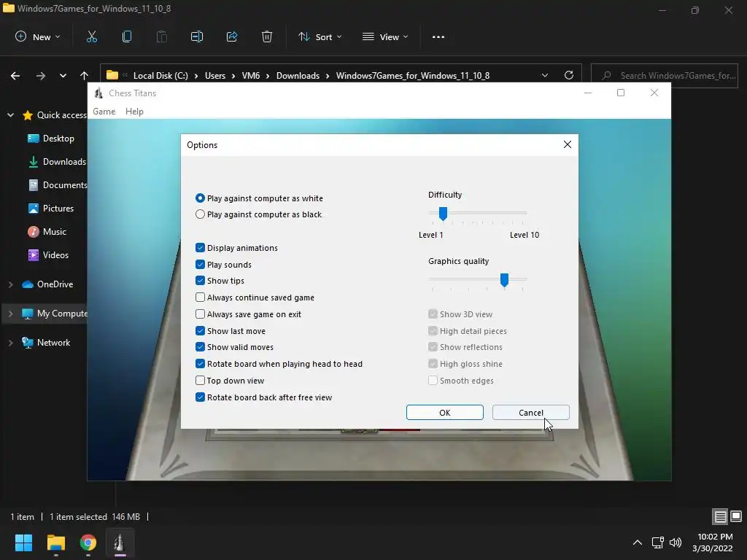Expand the Network tree node
The height and width of the screenshot is (560, 747).
coord(10,343)
